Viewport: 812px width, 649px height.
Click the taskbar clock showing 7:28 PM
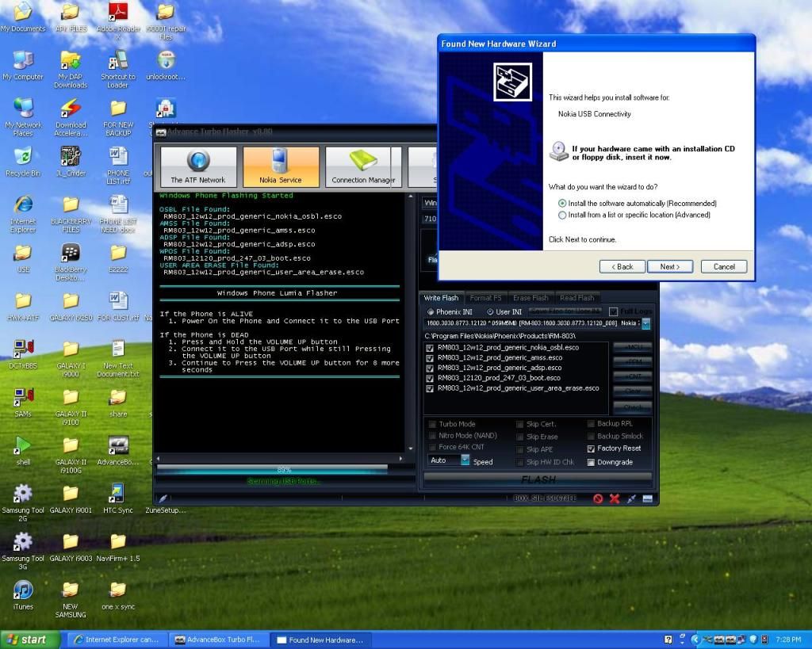pyautogui.click(x=788, y=639)
